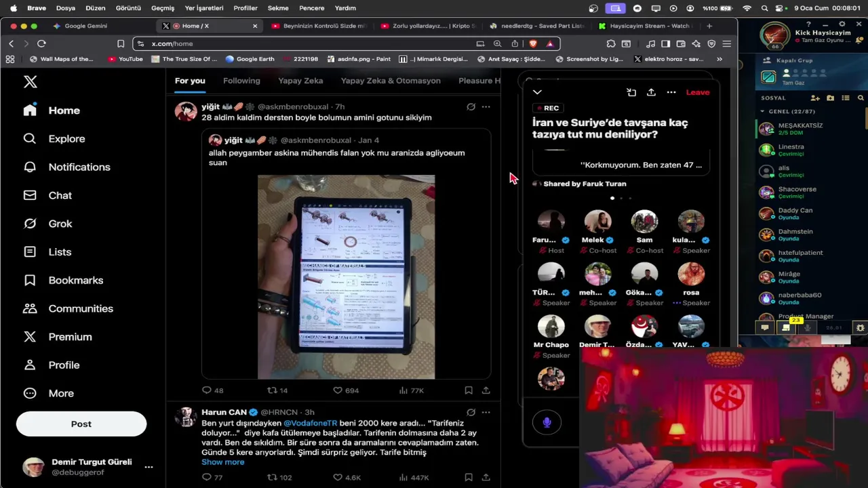Open the More menu in sidebar
The image size is (868, 488).
tap(49, 393)
